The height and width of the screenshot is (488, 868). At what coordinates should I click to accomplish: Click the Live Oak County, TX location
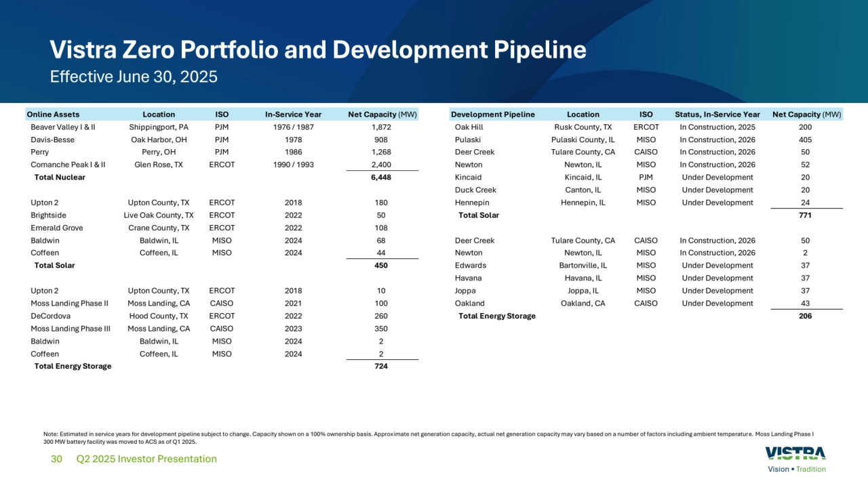[x=159, y=216]
